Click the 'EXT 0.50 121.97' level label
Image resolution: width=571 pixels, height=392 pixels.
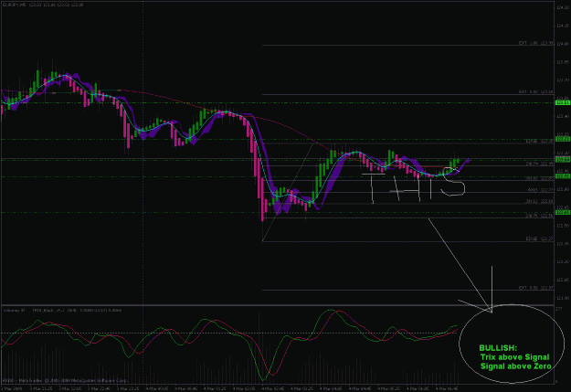pos(536,288)
